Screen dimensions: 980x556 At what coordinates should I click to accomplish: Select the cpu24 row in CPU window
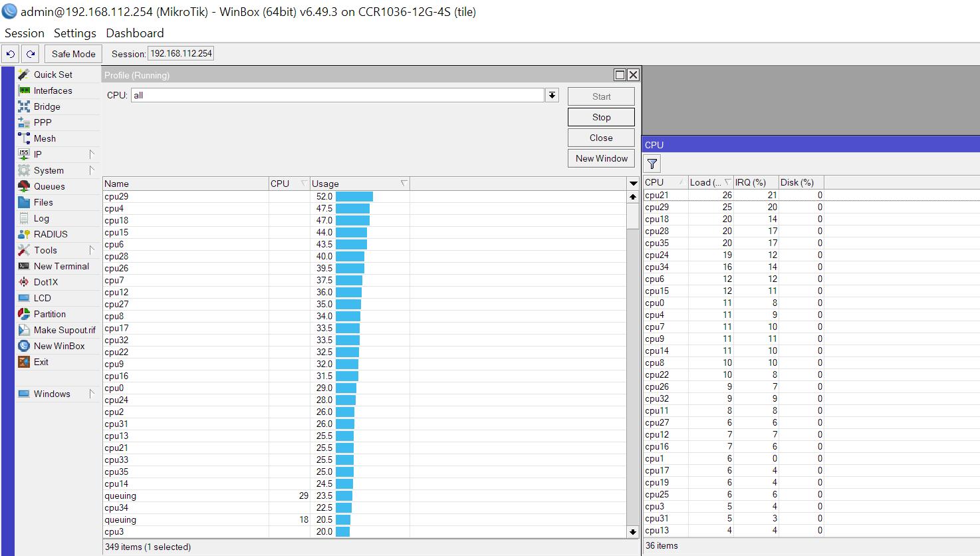pos(811,255)
